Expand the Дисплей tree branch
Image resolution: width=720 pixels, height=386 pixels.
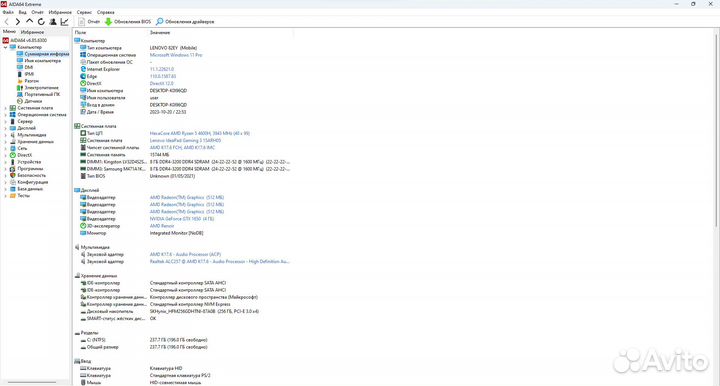(x=6, y=128)
